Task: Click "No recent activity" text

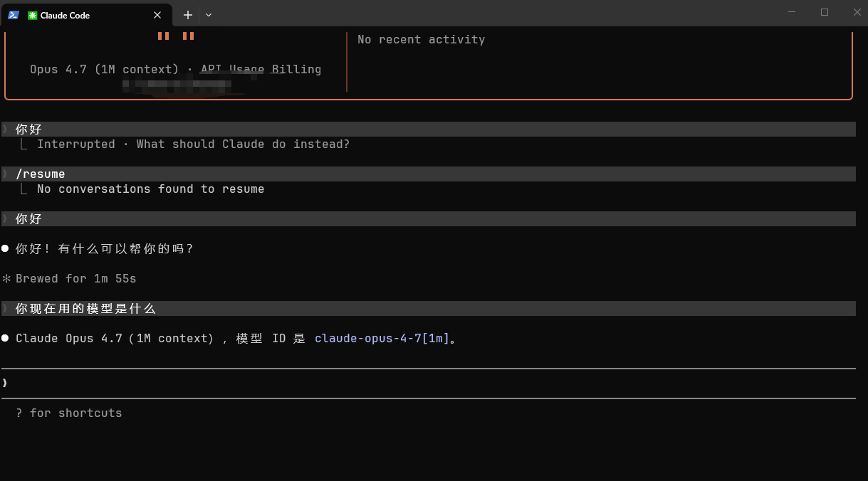Action: (422, 40)
